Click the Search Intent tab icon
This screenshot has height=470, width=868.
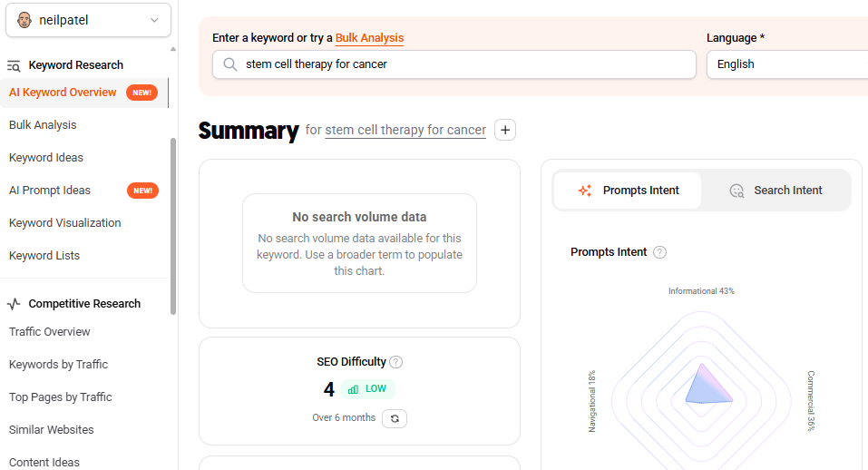[x=736, y=191]
